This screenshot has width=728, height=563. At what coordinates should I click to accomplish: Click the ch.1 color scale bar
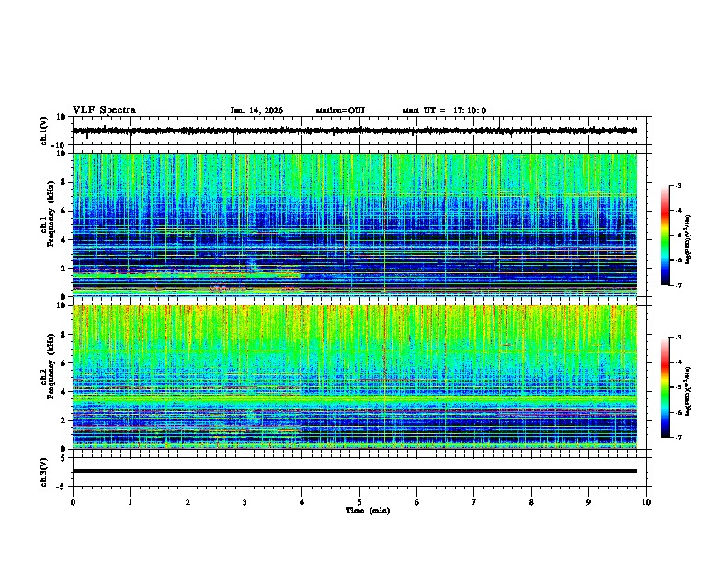[665, 236]
